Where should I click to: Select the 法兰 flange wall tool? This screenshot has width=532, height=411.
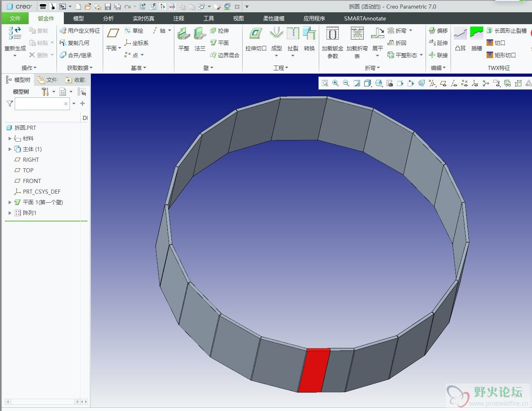tap(200, 39)
